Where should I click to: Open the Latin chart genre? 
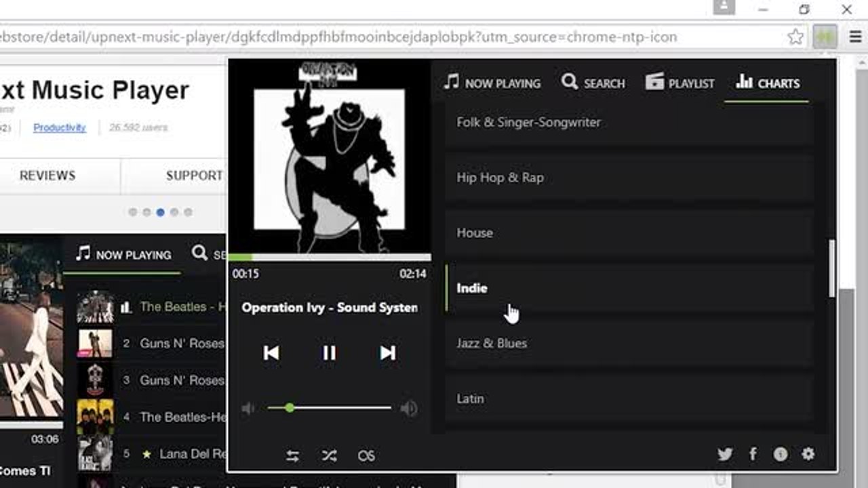629,399
